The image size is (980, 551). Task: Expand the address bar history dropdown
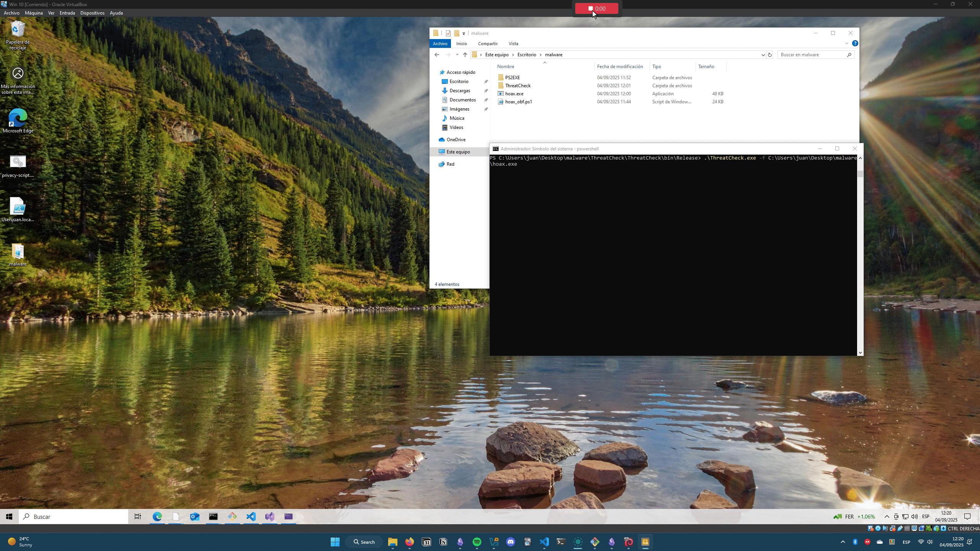[763, 55]
